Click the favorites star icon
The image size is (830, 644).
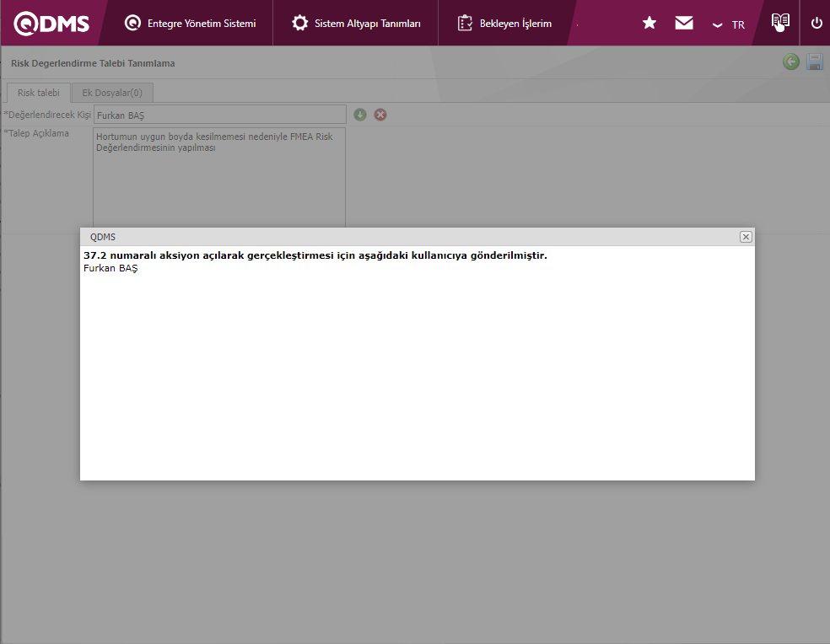pos(649,23)
